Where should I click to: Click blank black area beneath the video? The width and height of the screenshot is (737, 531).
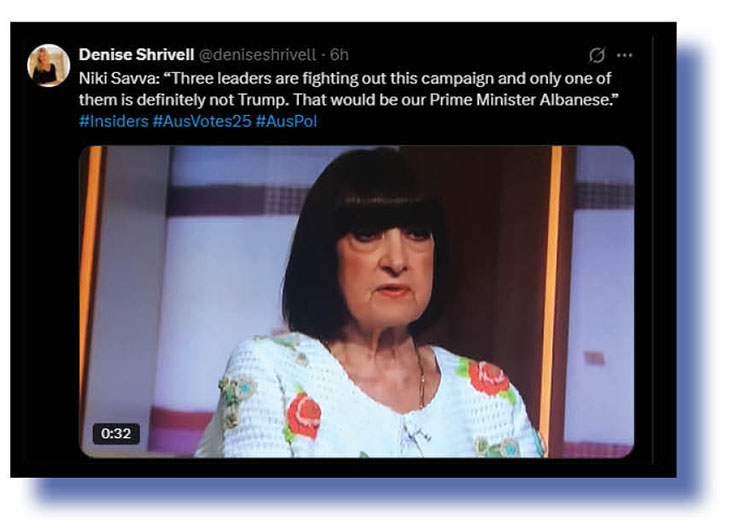point(357,468)
